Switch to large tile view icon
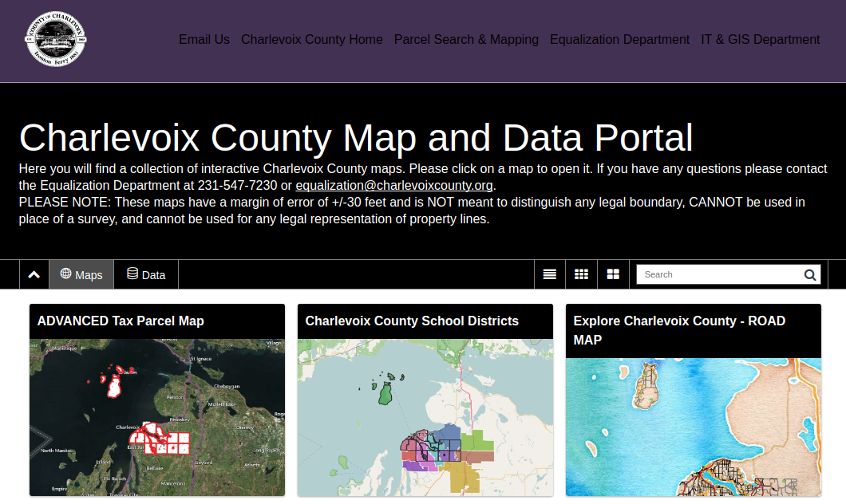The width and height of the screenshot is (846, 504). pos(613,274)
